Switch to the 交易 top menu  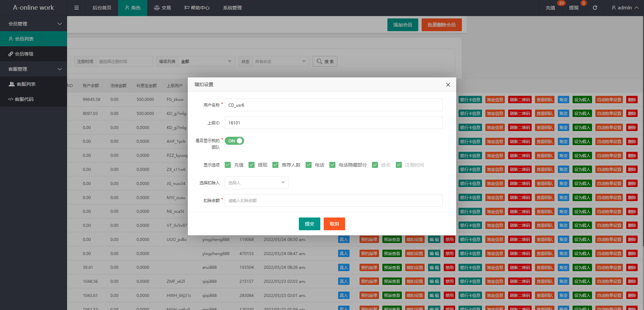click(162, 8)
